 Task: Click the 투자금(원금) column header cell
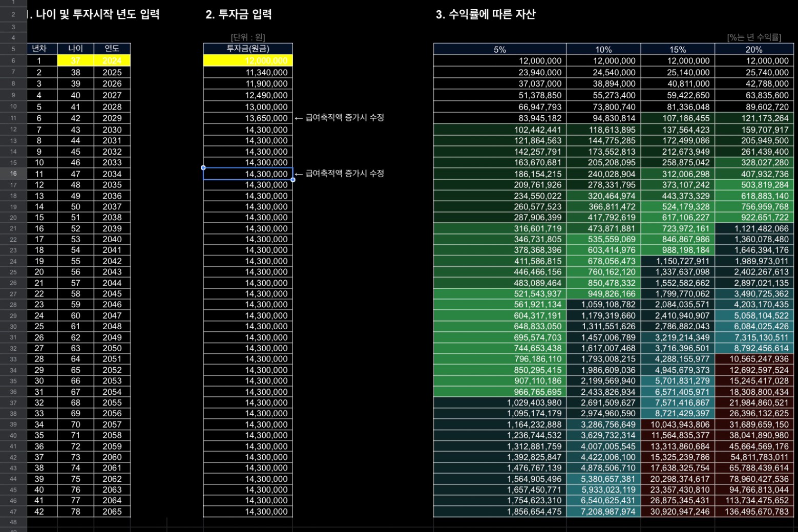[248, 49]
